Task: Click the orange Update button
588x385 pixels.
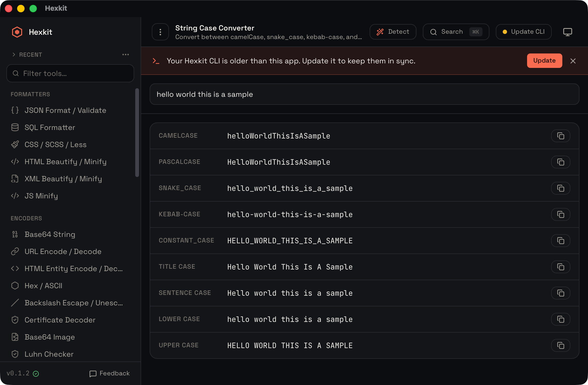Action: pos(544,61)
